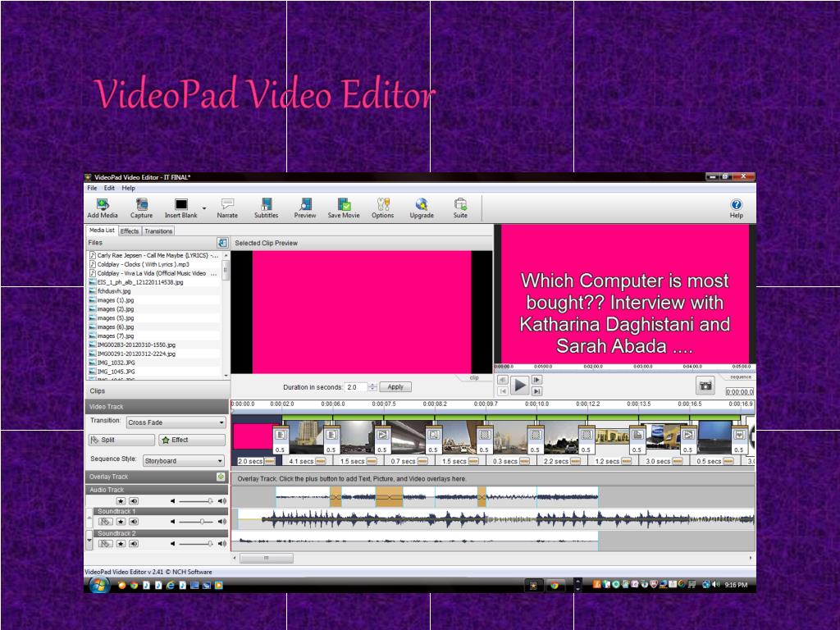The width and height of the screenshot is (840, 630).
Task: Step forward one frame in the preview
Action: (536, 380)
